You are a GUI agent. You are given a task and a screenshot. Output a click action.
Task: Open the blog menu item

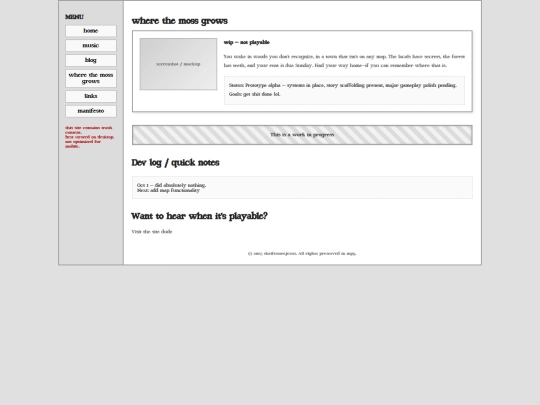(x=91, y=60)
